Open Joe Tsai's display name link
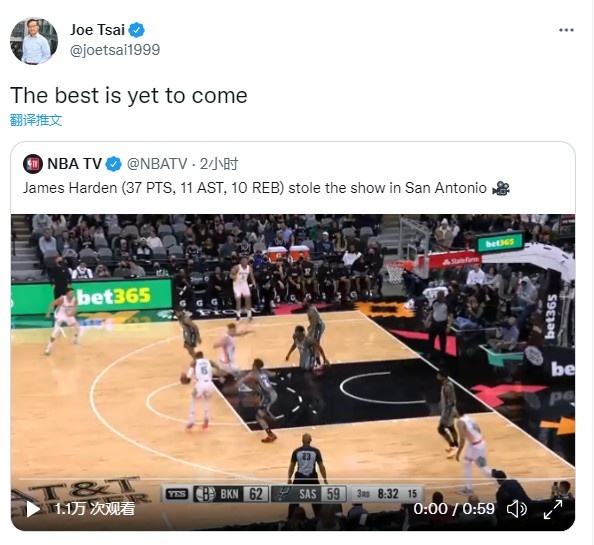Viewport: 594px width, 545px height. pos(97,30)
